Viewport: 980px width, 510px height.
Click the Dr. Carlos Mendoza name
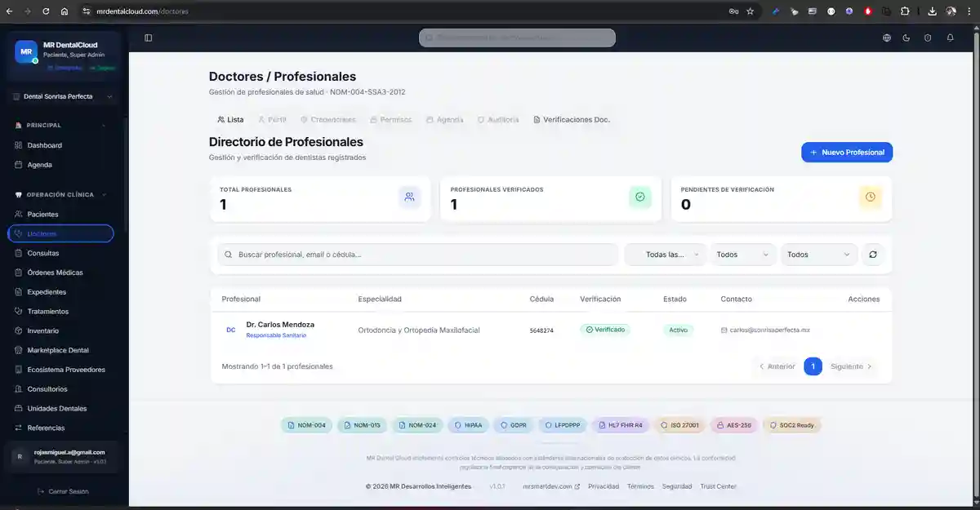[280, 325]
